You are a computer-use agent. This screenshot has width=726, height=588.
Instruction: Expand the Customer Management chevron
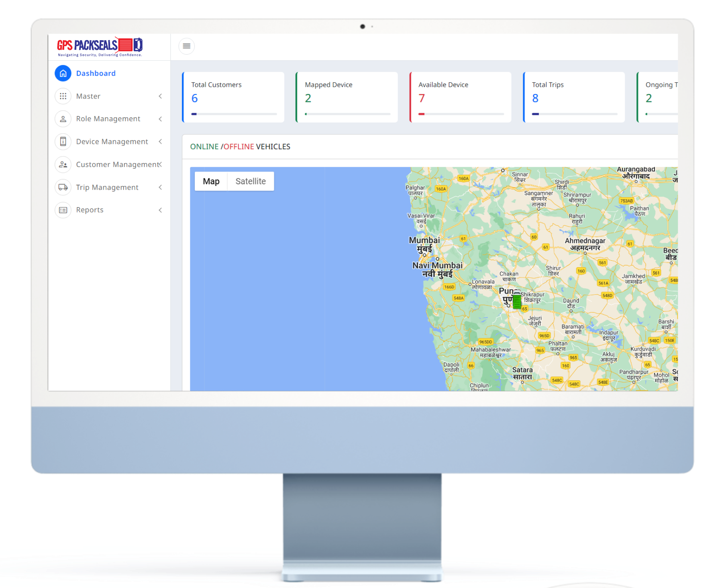[160, 164]
